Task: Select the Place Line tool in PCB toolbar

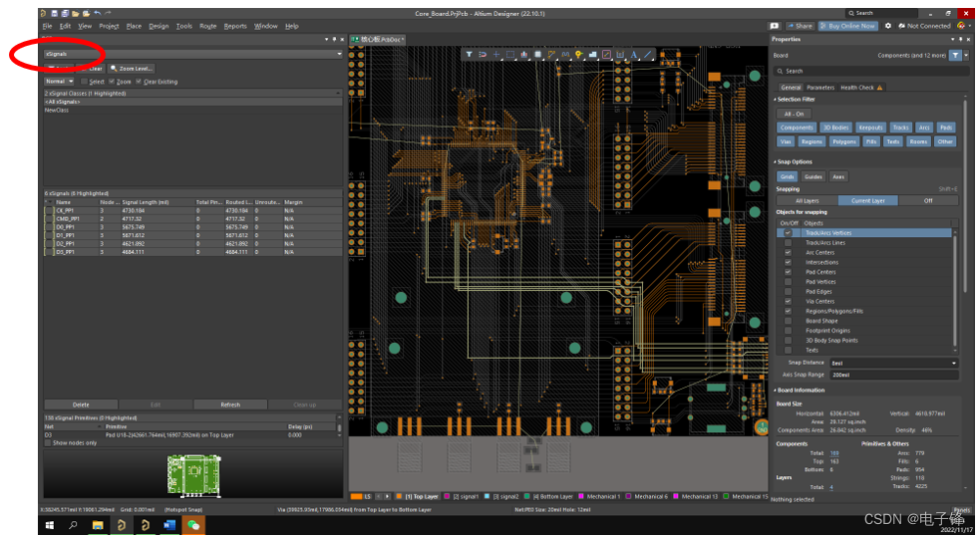Action: click(x=648, y=54)
